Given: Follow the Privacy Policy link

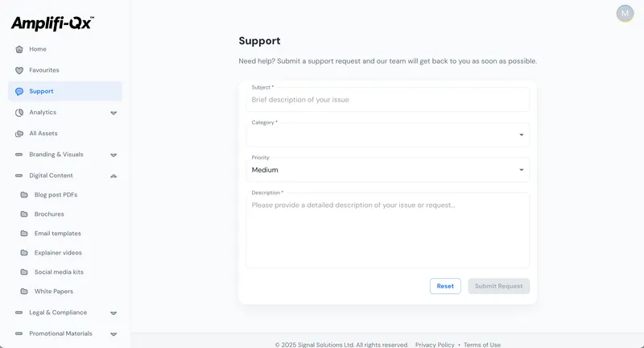Looking at the screenshot, I should pos(435,345).
